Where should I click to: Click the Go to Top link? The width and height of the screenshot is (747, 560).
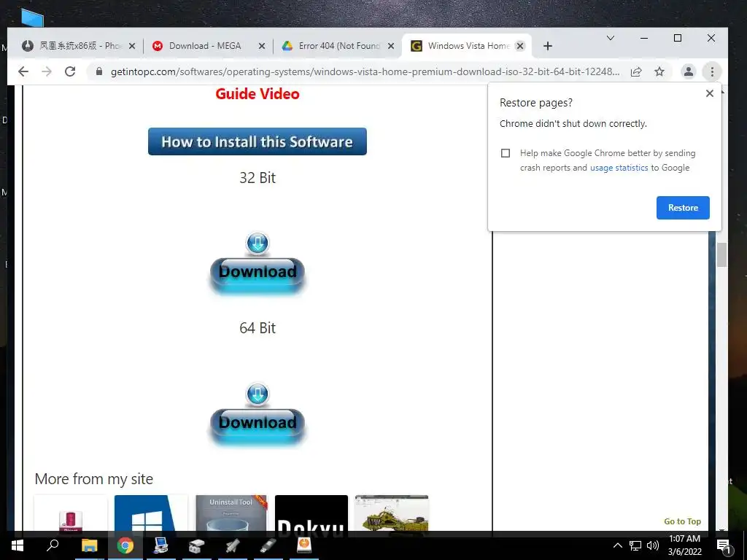pos(682,521)
